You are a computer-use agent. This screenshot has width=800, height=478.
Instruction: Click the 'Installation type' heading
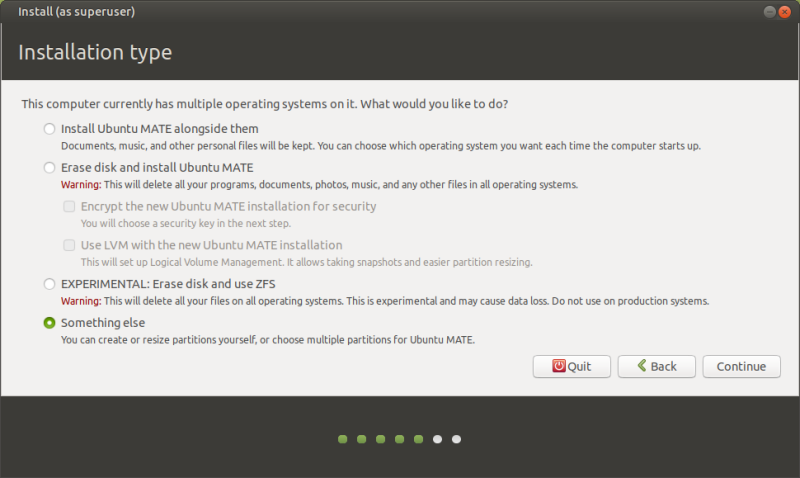point(95,53)
